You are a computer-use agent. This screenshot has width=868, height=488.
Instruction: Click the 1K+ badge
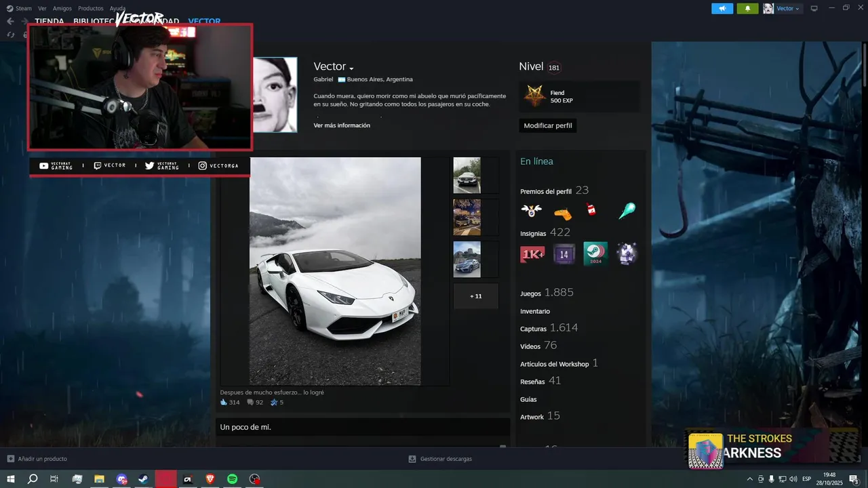[x=532, y=254]
